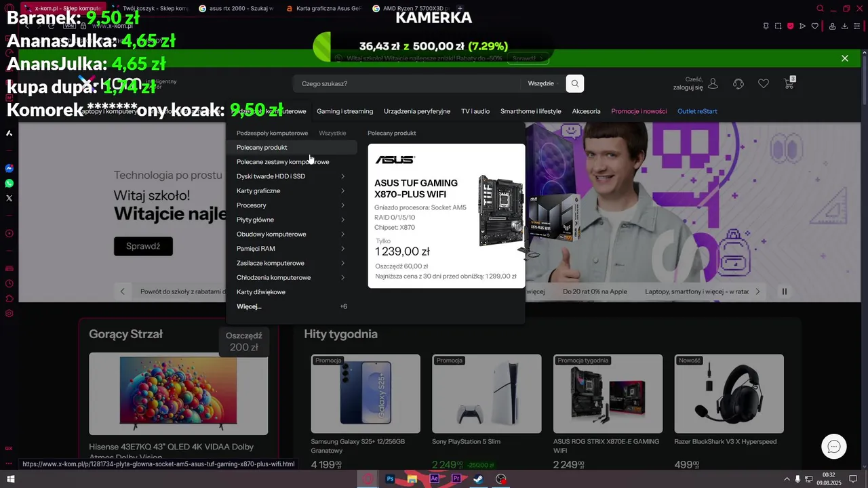
Task: Open the Gaming i streaming menu
Action: click(344, 111)
